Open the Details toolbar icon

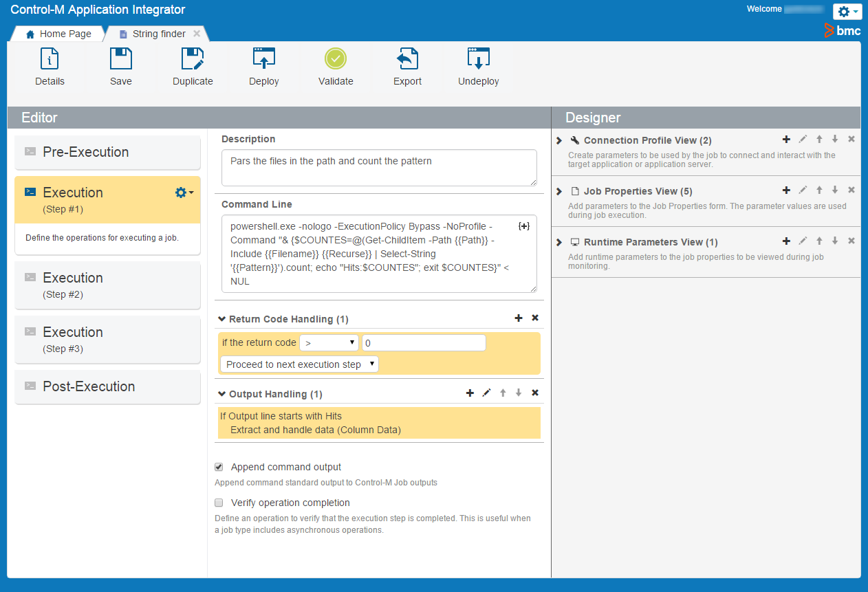pyautogui.click(x=50, y=59)
